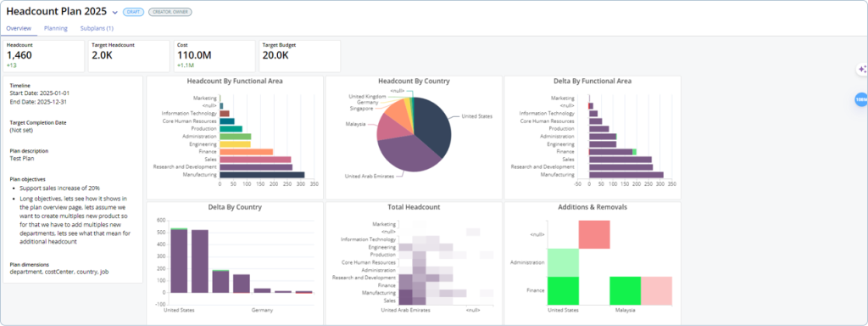Click Research and Development label in Total Headcount
This screenshot has height=326, width=868.
[x=364, y=278]
